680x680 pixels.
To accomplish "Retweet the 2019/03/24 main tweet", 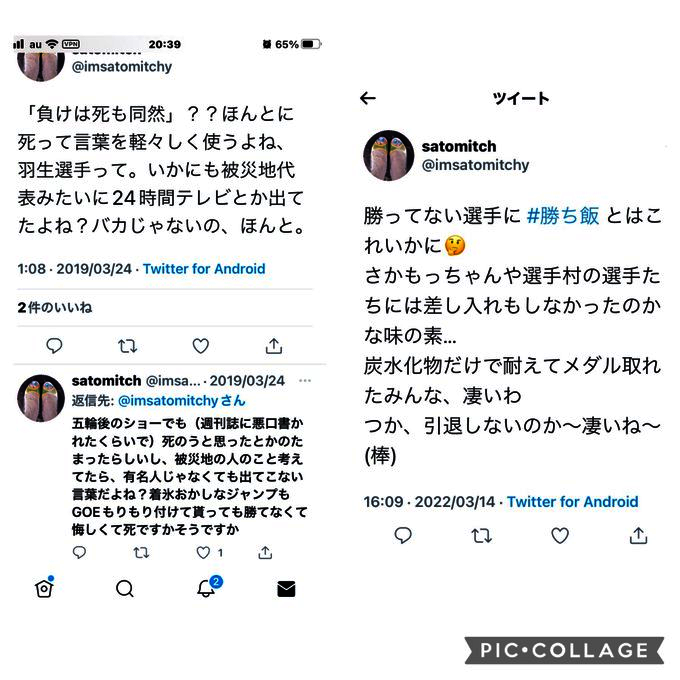I will coord(128,346).
